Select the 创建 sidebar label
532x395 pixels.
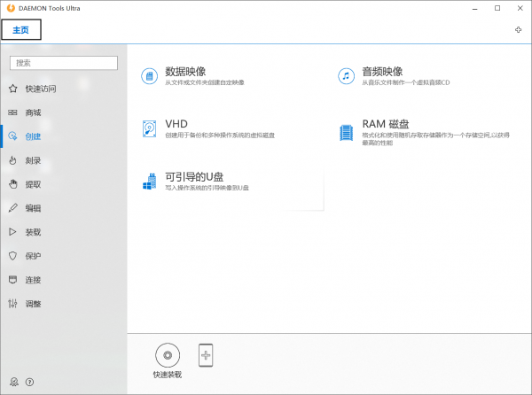click(34, 136)
